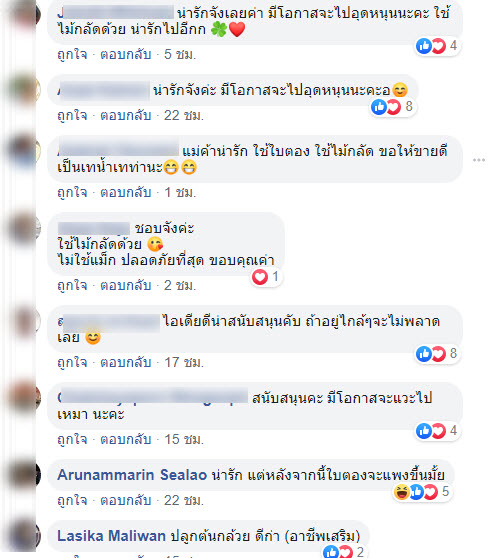Open the 1 ชม. timestamp link
Image resolution: width=493 pixels, height=558 pixels.
pyautogui.click(x=180, y=193)
